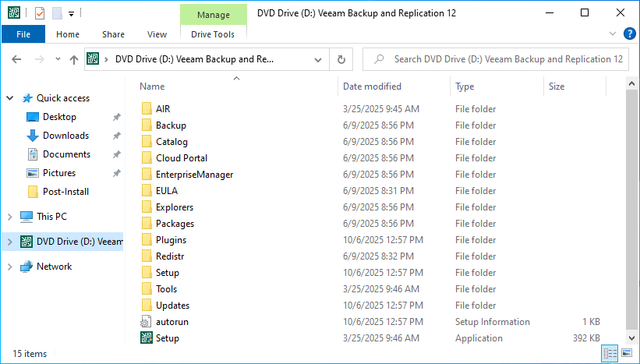Sort files by the Date modified column
Screen dimensions: 640x364
(x=372, y=87)
